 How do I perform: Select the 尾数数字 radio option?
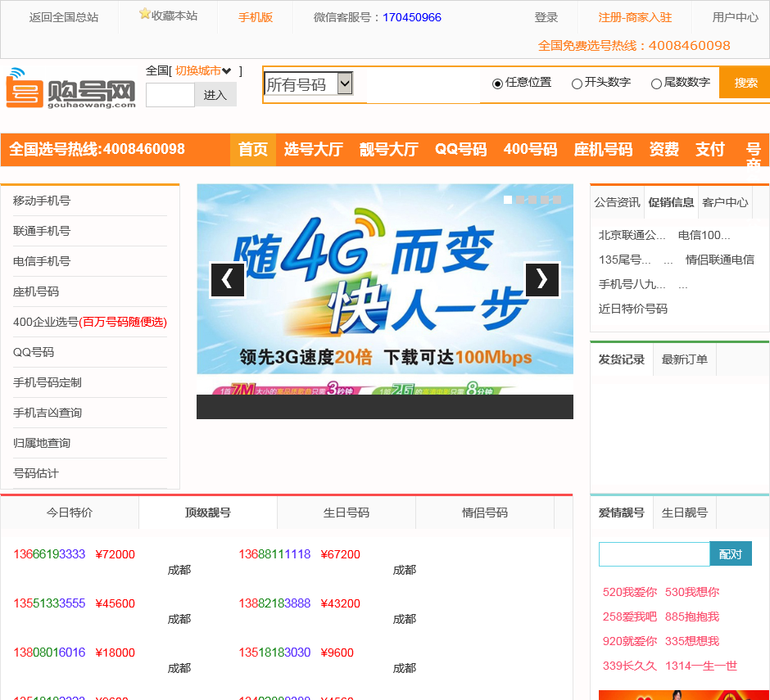coord(656,84)
